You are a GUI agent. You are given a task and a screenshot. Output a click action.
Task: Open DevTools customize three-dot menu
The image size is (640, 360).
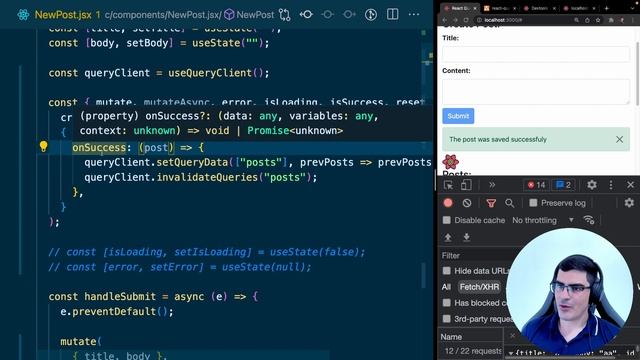pyautogui.click(x=611, y=185)
